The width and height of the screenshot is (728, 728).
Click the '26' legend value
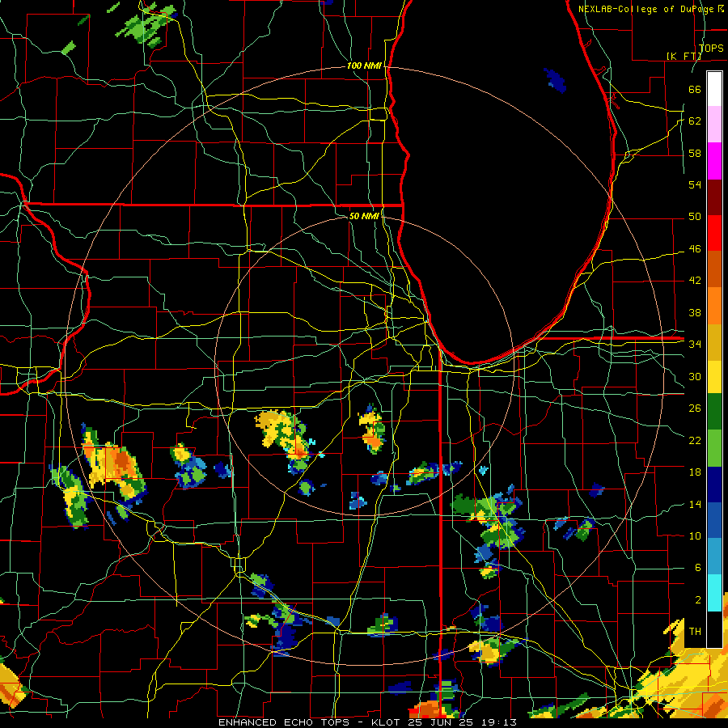(695, 408)
